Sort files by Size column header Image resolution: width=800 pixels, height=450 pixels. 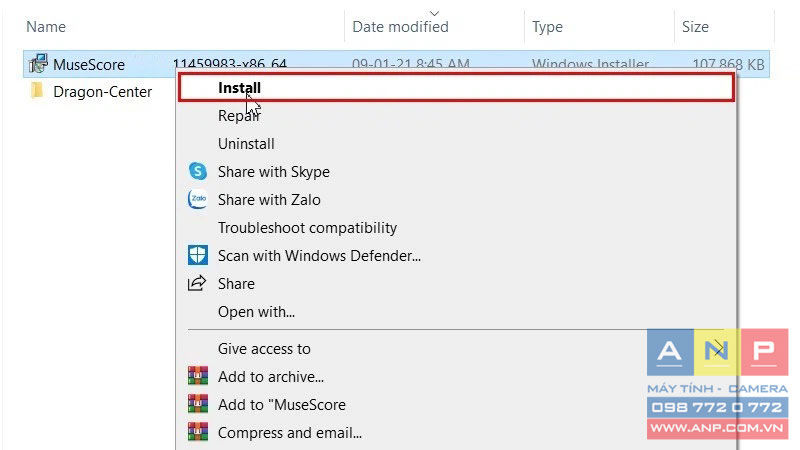695,27
